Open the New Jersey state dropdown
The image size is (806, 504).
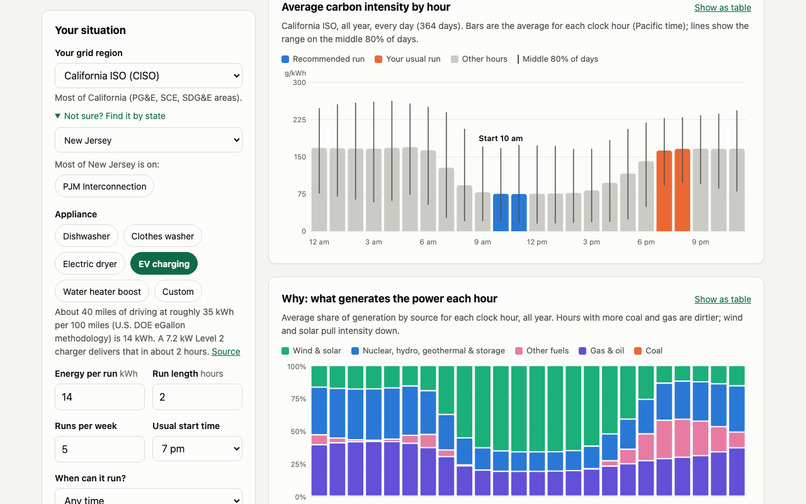click(x=149, y=140)
